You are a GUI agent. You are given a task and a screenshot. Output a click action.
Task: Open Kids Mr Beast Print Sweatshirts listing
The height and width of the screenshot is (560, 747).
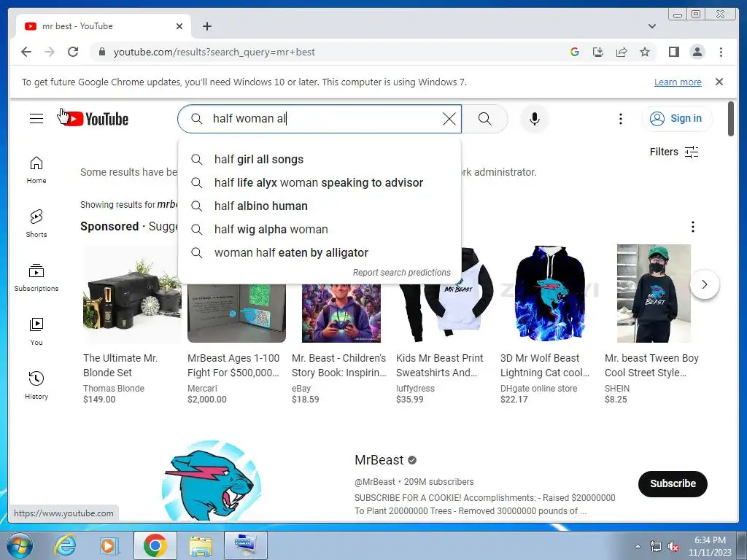pyautogui.click(x=444, y=324)
